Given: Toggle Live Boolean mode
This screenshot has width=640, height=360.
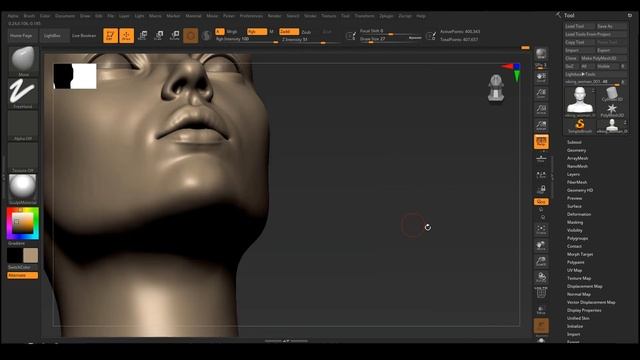Looking at the screenshot, I should [x=84, y=36].
